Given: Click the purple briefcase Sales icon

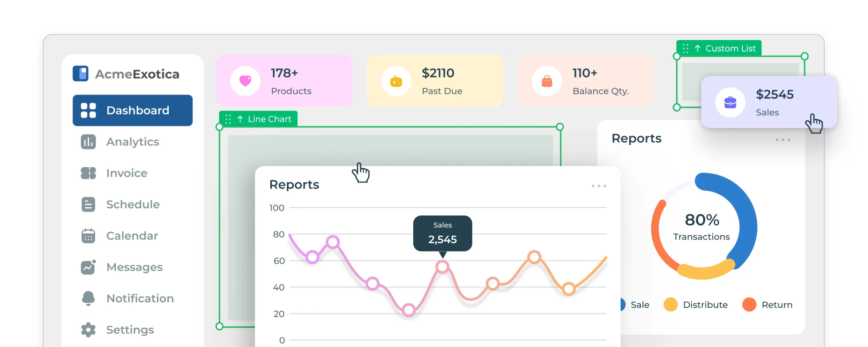Looking at the screenshot, I should coord(730,102).
